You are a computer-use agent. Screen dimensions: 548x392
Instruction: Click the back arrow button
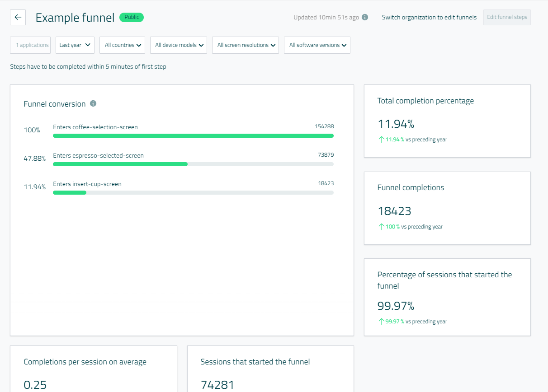click(x=18, y=17)
